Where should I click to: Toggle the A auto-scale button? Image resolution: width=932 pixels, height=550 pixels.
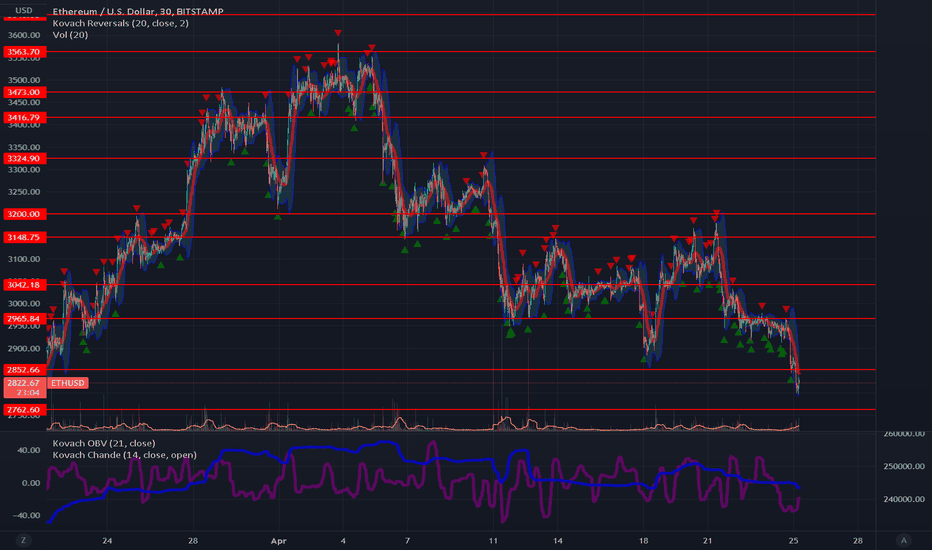pyautogui.click(x=903, y=540)
